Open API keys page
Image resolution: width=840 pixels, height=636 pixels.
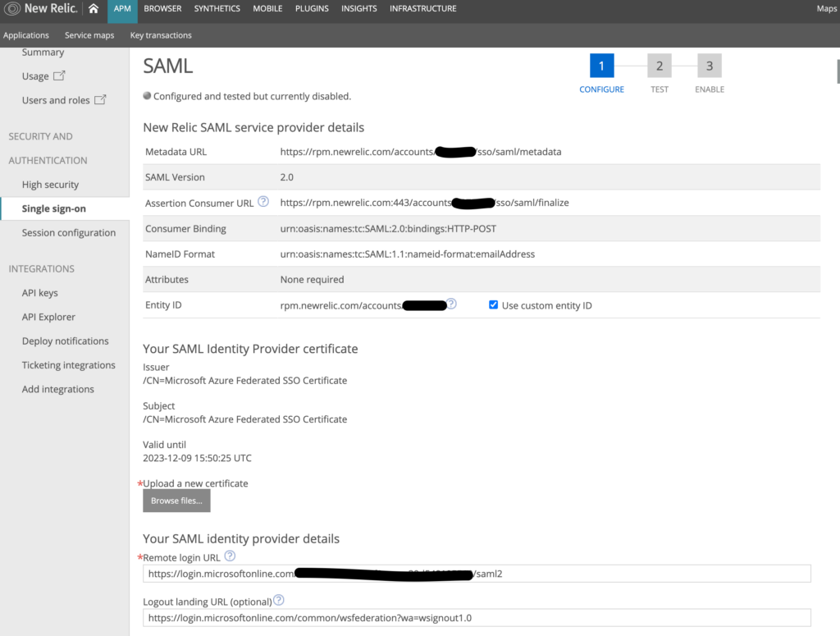tap(39, 292)
